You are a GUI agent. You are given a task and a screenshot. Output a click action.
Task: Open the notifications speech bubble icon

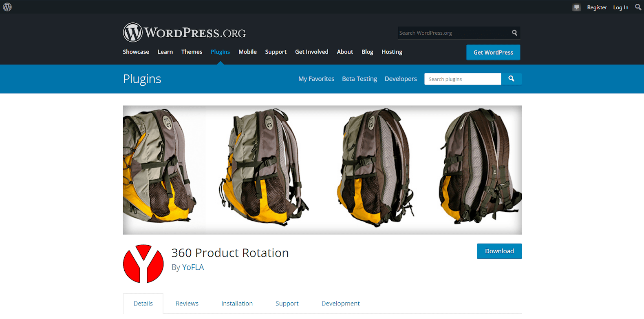[x=576, y=7]
